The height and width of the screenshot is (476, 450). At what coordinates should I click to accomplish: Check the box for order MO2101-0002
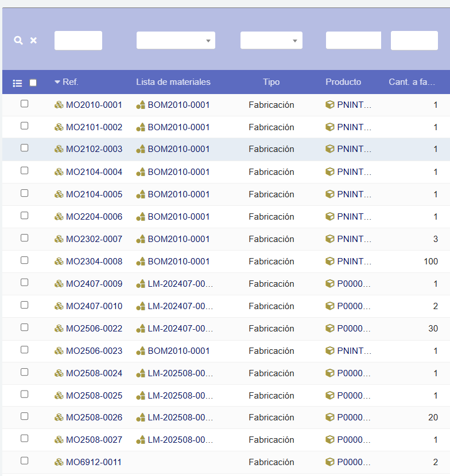25,126
